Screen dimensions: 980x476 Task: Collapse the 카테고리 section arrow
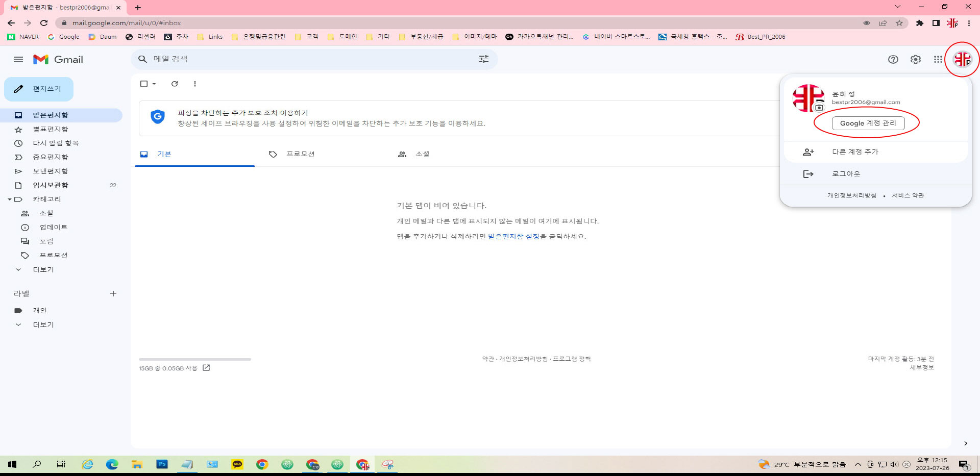(x=10, y=199)
